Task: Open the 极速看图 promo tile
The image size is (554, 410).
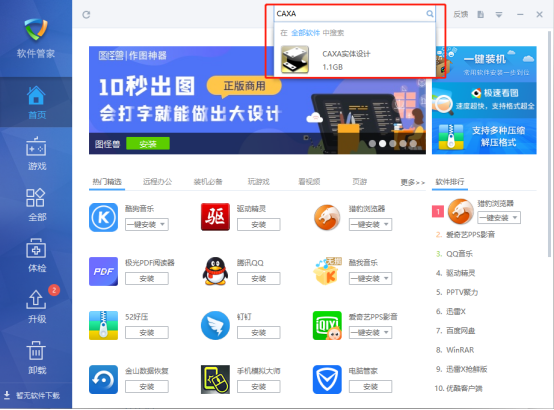Action: pos(484,100)
